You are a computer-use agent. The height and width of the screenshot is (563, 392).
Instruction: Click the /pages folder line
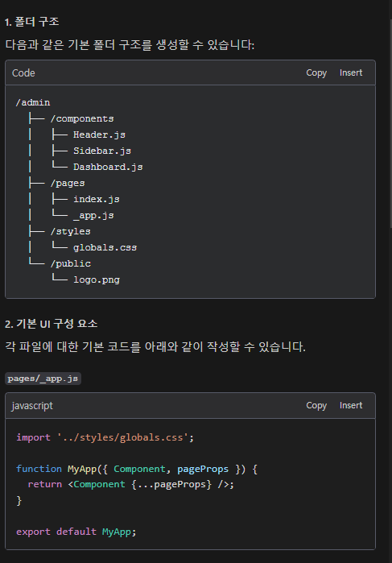68,184
